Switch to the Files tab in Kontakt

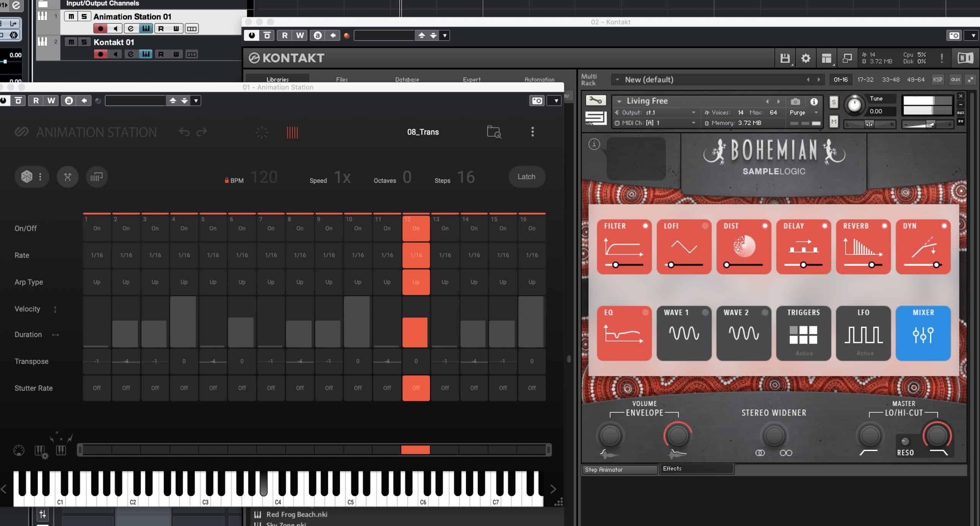click(342, 80)
